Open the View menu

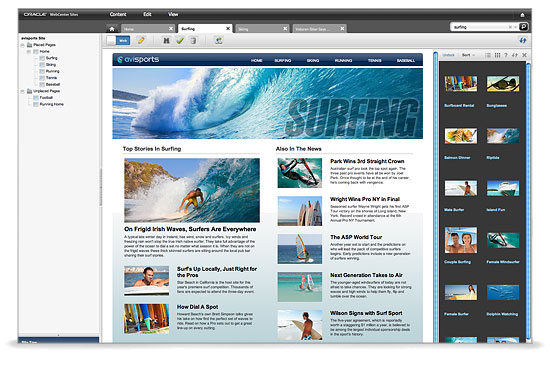tap(173, 14)
